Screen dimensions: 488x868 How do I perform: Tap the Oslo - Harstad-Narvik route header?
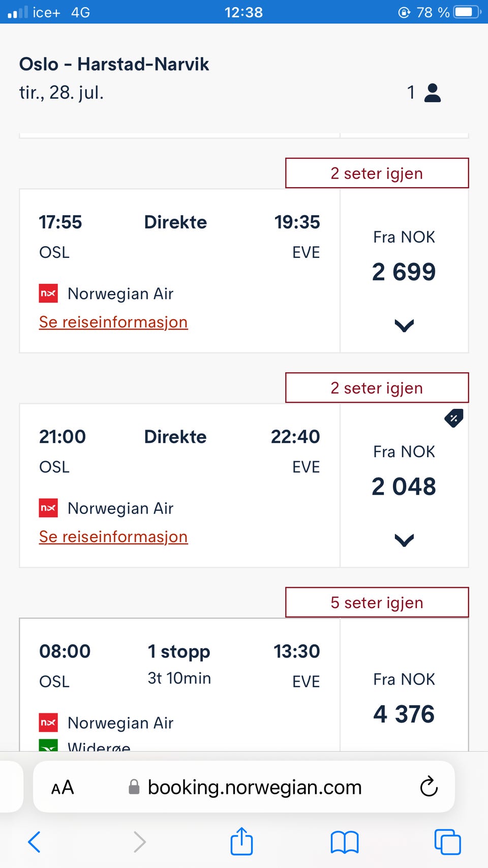pos(114,64)
